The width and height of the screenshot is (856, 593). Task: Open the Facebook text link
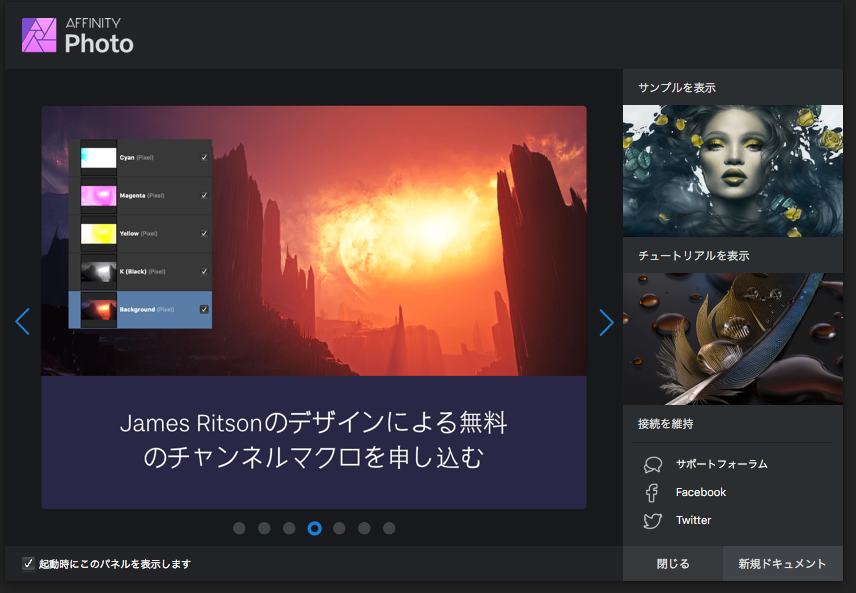(x=700, y=492)
